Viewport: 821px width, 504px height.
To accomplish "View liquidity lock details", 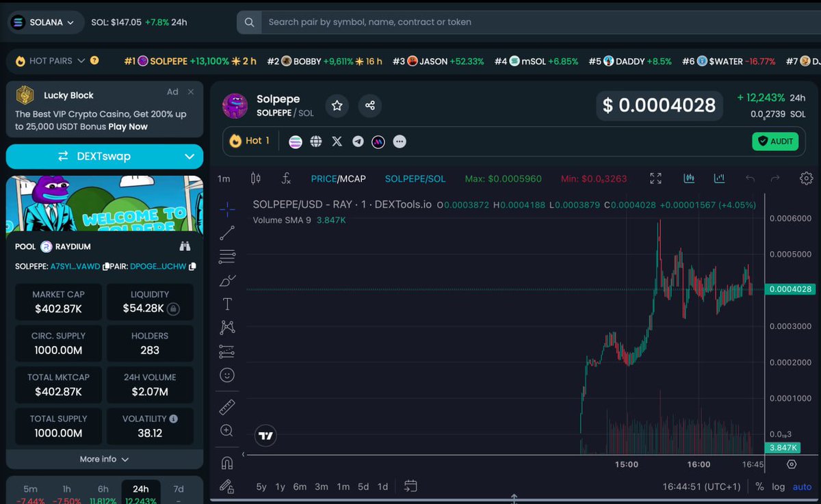I will coord(174,308).
